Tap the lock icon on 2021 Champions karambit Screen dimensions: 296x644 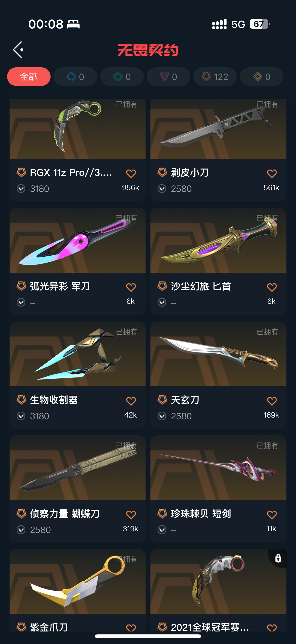[x=278, y=558]
